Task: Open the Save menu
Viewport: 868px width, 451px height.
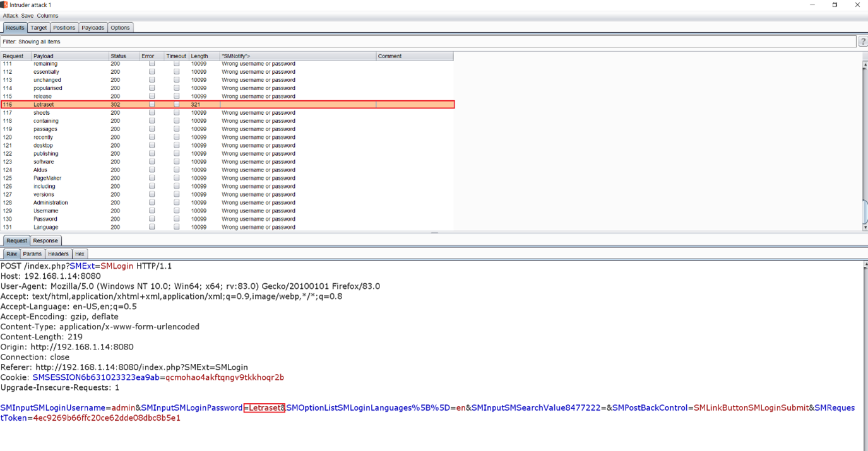Action: click(27, 16)
